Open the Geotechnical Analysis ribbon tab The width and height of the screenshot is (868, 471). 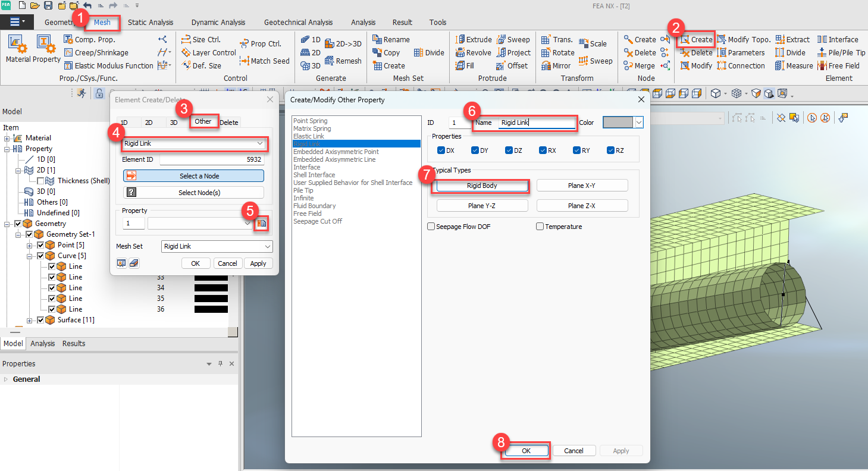pos(298,23)
